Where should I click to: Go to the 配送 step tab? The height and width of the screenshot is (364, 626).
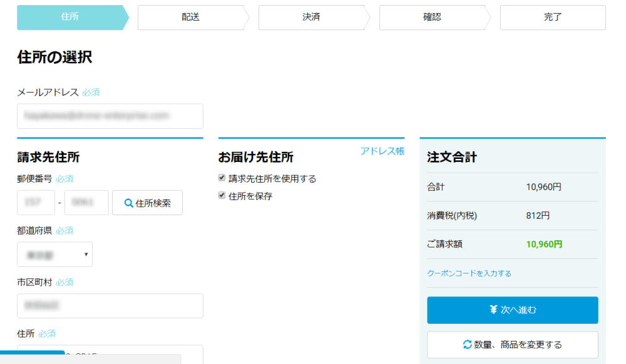coord(193,18)
